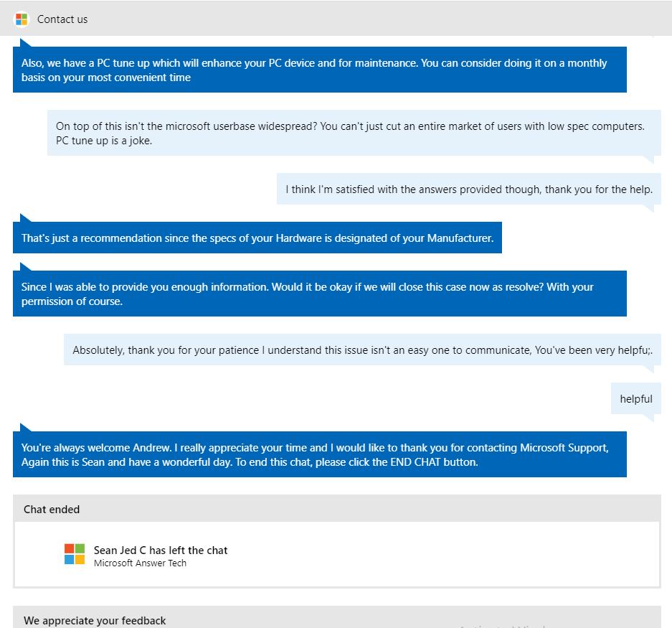The height and width of the screenshot is (628, 672).
Task: Click the Microsoft logo beside Sean Jed C
Action: (x=75, y=554)
